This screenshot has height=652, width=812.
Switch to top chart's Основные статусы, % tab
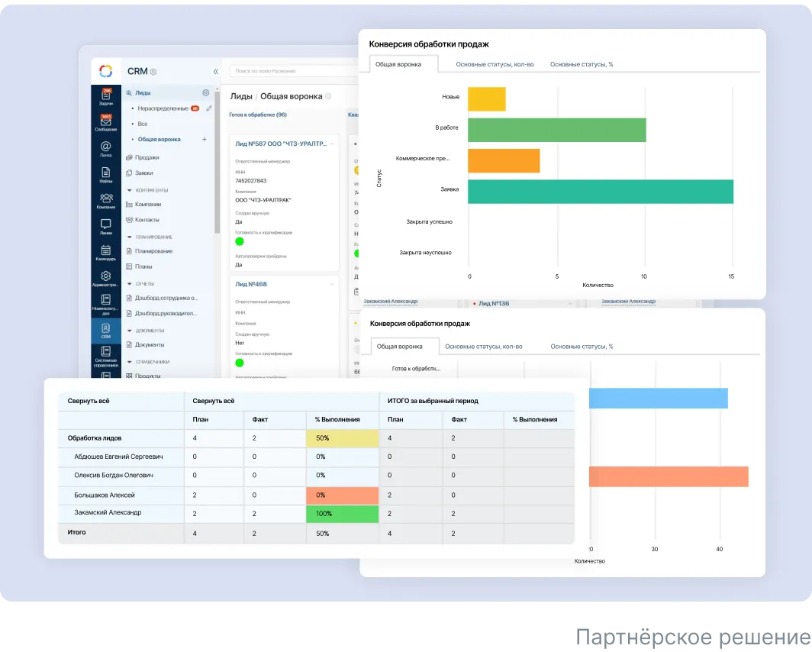581,64
